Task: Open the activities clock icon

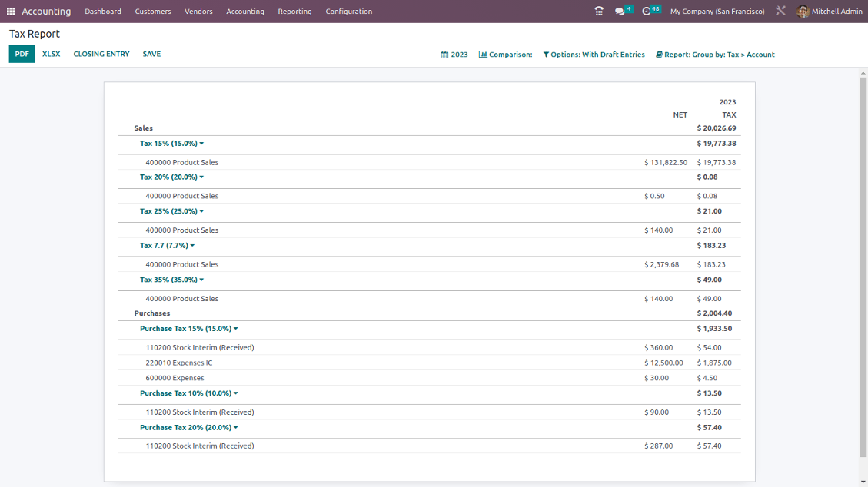Action: click(646, 11)
